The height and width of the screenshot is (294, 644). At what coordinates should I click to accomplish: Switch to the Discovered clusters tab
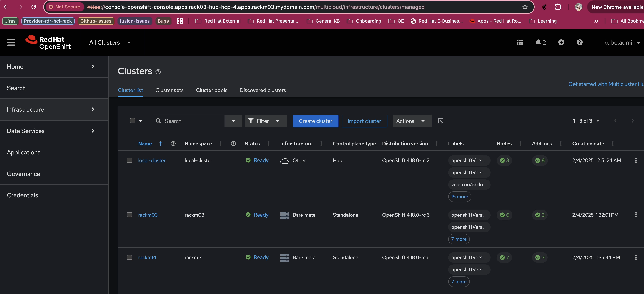pos(262,90)
